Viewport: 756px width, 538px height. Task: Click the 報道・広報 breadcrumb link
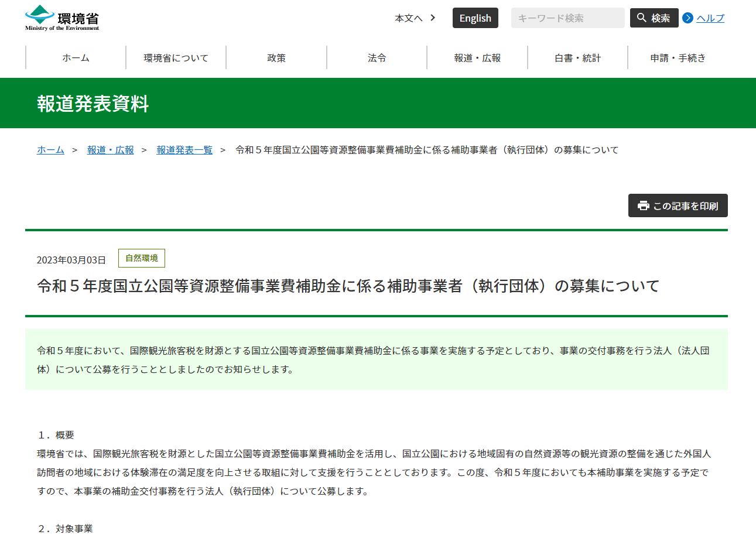111,150
